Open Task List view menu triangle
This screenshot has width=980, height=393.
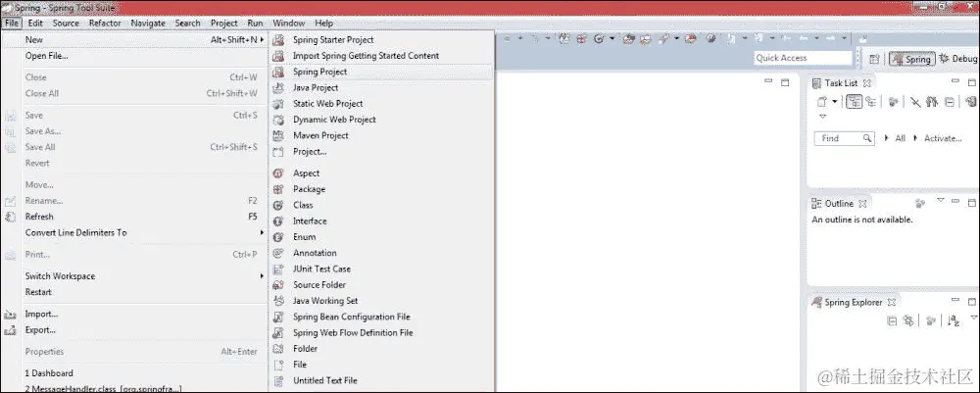822,117
